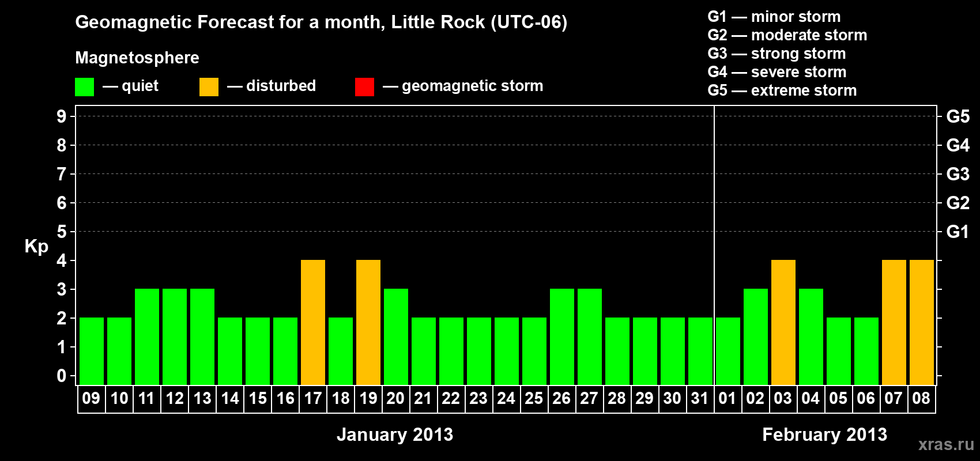Click the Magnetosphere heading
The image size is (980, 461).
[x=137, y=58]
